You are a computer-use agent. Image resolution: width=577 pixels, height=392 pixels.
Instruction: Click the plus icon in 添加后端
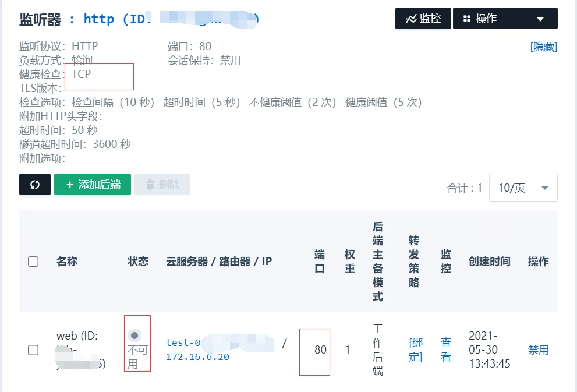(x=70, y=185)
